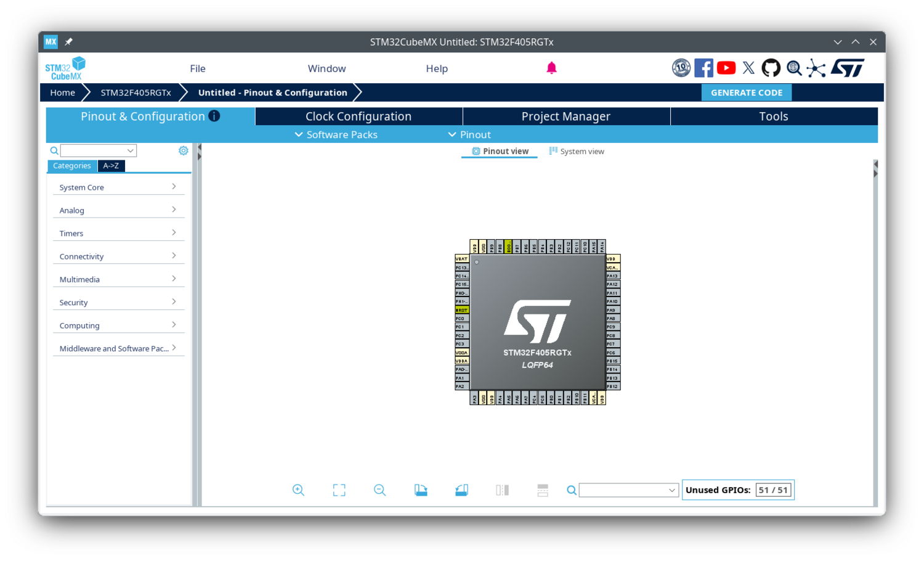Viewport: 924px width, 561px height.
Task: Expand the Connectivity category
Action: [118, 256]
